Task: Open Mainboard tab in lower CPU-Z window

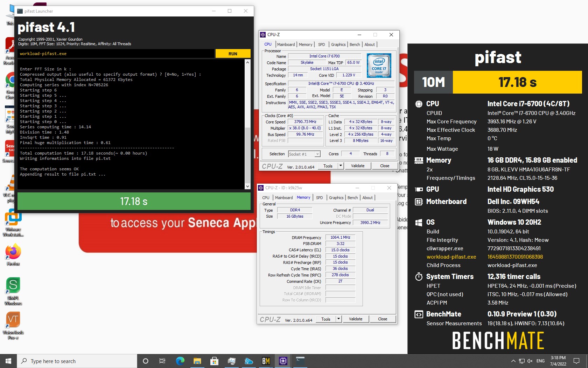Action: 284,198
